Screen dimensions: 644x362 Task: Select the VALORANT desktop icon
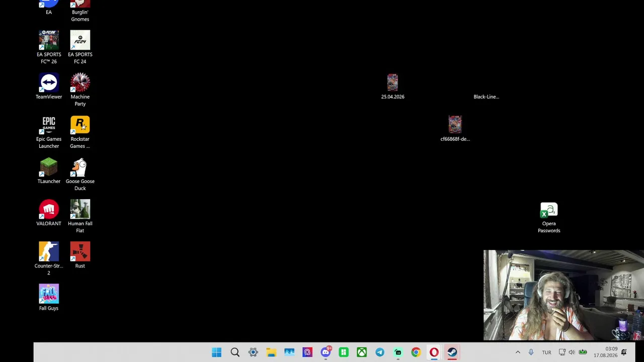pos(49,213)
